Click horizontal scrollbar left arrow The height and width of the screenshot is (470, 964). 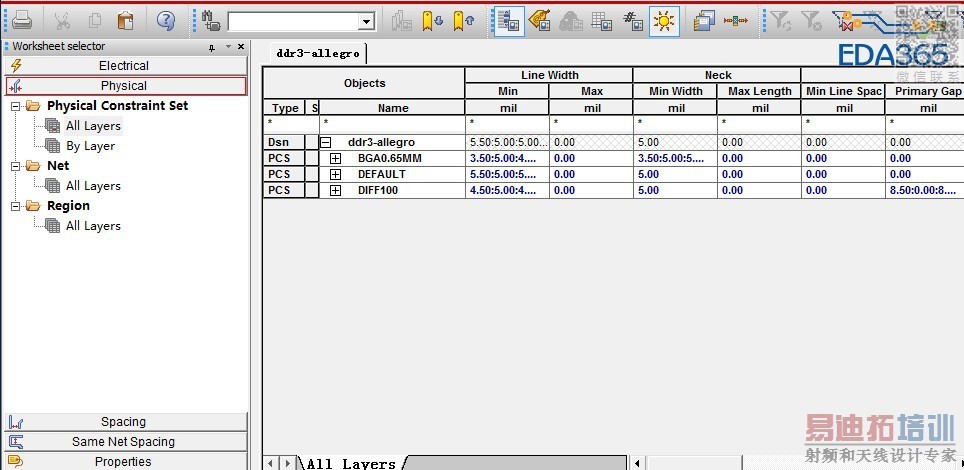[x=638, y=463]
